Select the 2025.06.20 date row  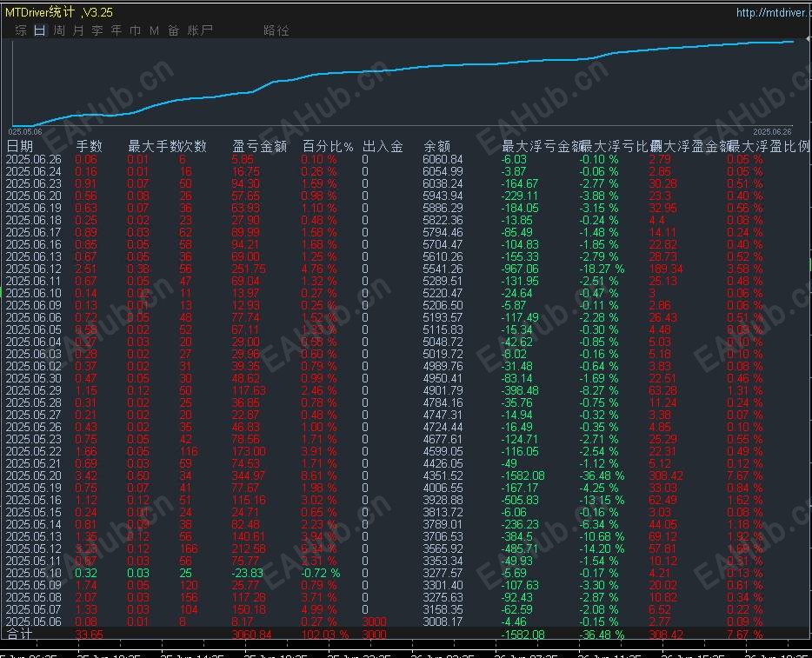click(34, 196)
